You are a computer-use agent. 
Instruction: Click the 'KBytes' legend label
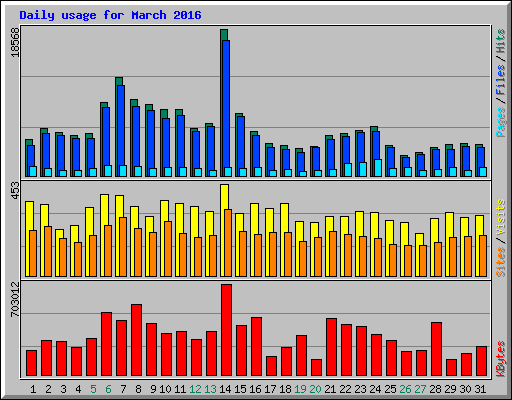pyautogui.click(x=501, y=359)
